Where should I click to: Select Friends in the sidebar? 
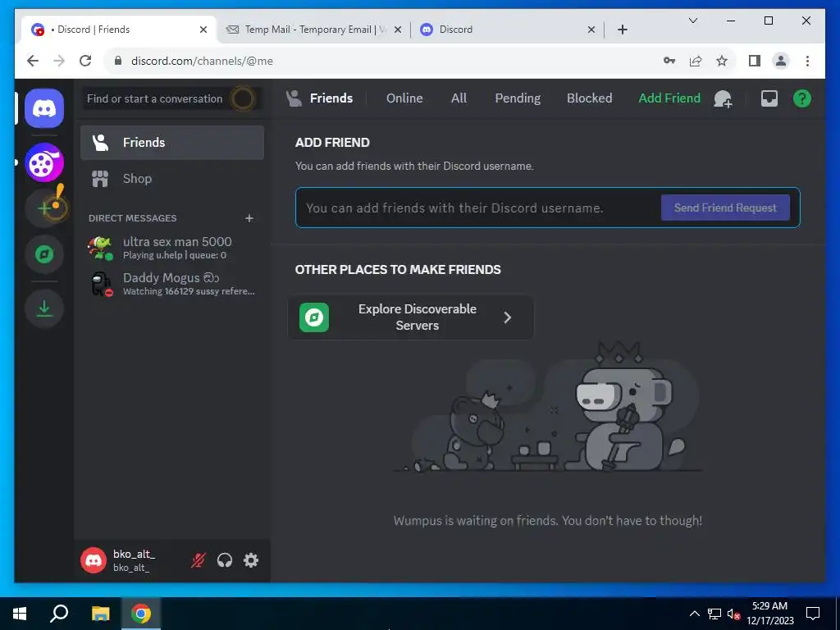(172, 143)
